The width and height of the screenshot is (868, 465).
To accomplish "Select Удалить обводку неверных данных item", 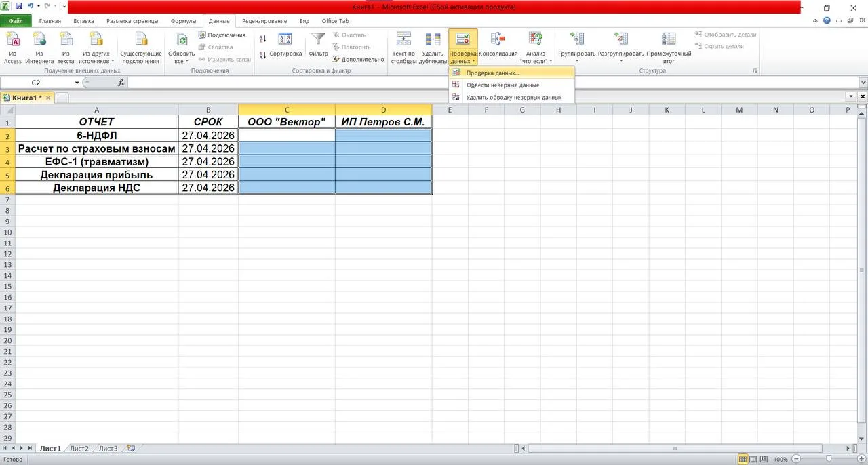I will (512, 97).
